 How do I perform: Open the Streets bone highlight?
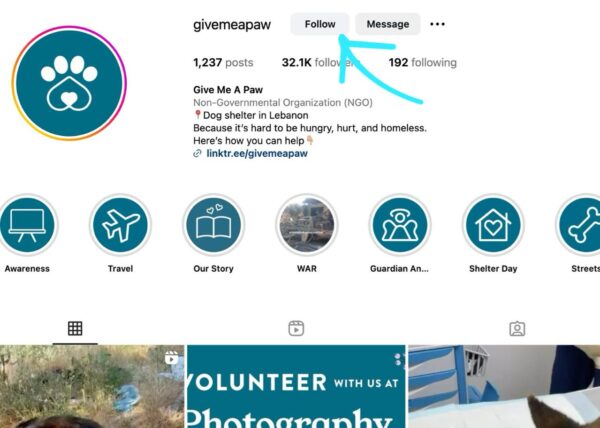580,225
